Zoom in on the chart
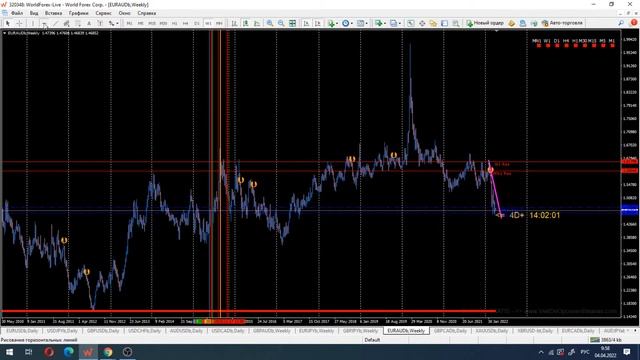The width and height of the screenshot is (640, 360). point(270,23)
